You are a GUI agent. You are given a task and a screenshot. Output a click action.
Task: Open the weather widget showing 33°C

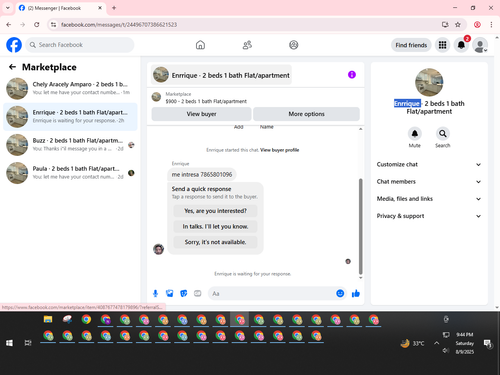(413, 343)
